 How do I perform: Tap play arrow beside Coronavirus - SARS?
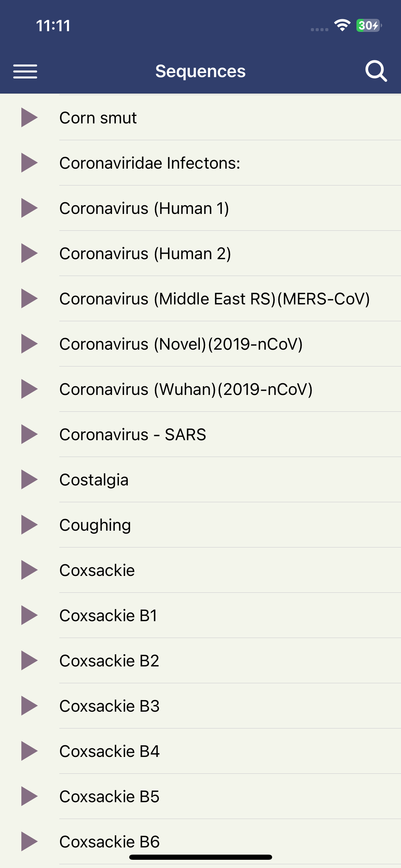[x=29, y=434]
